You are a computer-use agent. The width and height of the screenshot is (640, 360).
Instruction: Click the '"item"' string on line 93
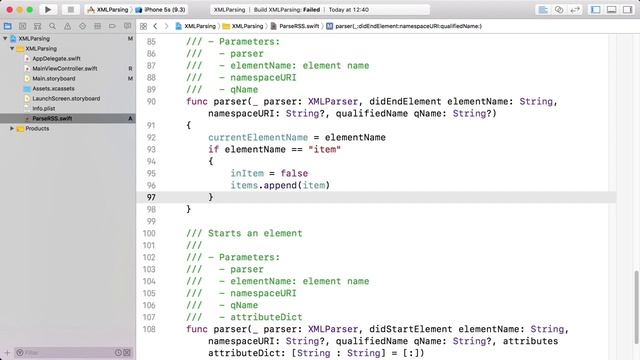coord(324,149)
